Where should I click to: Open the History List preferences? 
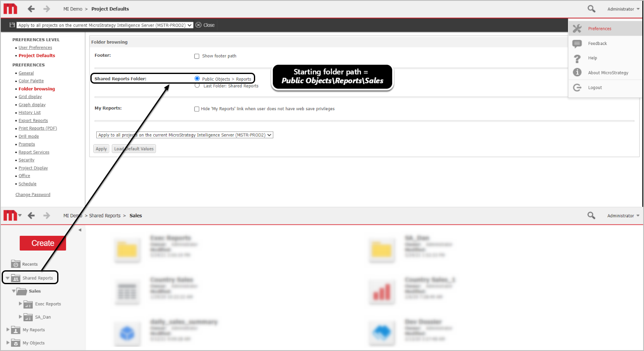click(x=29, y=113)
